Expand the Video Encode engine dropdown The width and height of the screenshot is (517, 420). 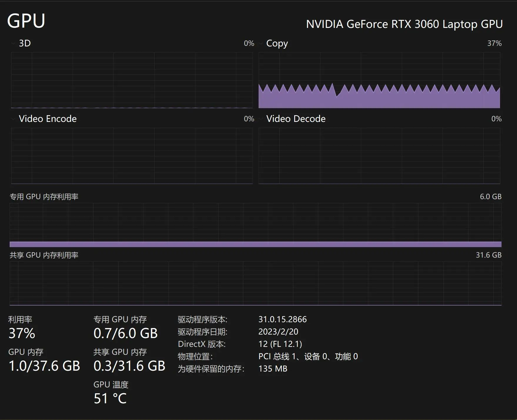(x=13, y=119)
